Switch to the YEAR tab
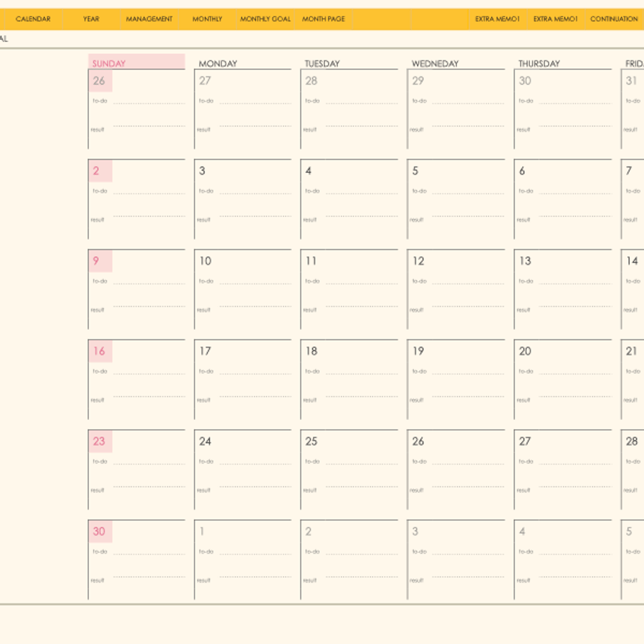This screenshot has height=644, width=644. [91, 19]
